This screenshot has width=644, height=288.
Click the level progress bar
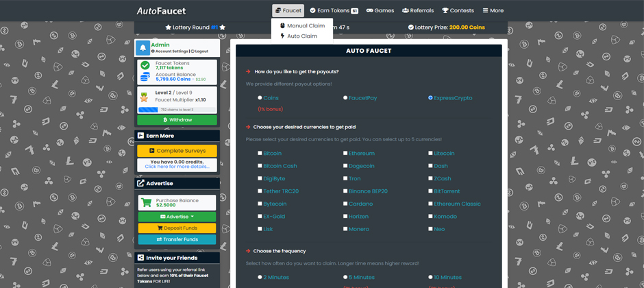[177, 110]
